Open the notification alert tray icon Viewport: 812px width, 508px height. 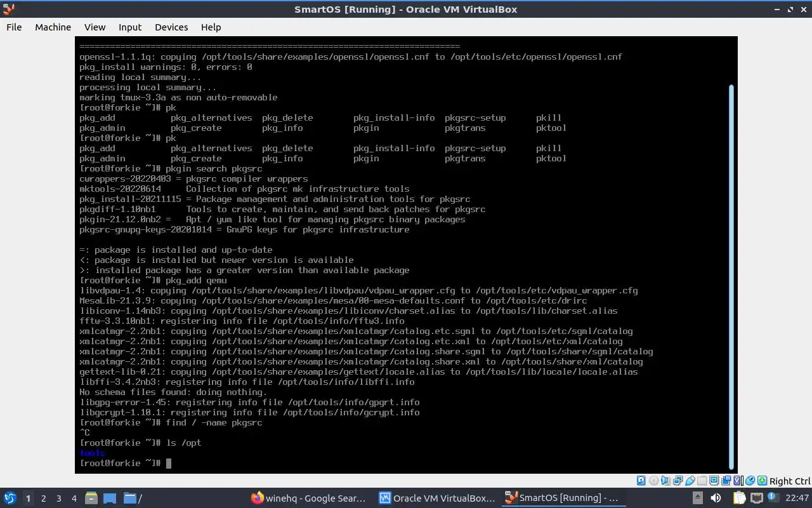[x=773, y=497]
